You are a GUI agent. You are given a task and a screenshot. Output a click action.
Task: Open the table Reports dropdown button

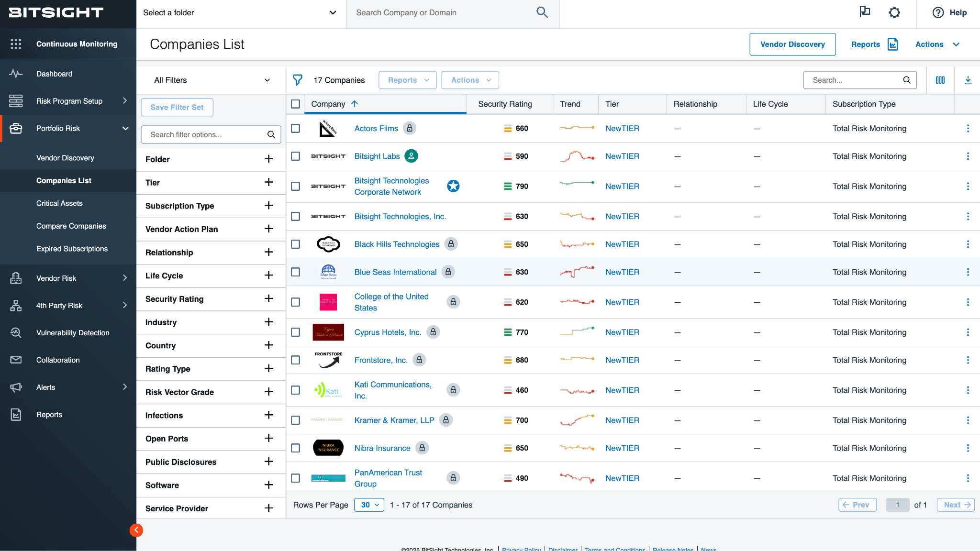(408, 80)
